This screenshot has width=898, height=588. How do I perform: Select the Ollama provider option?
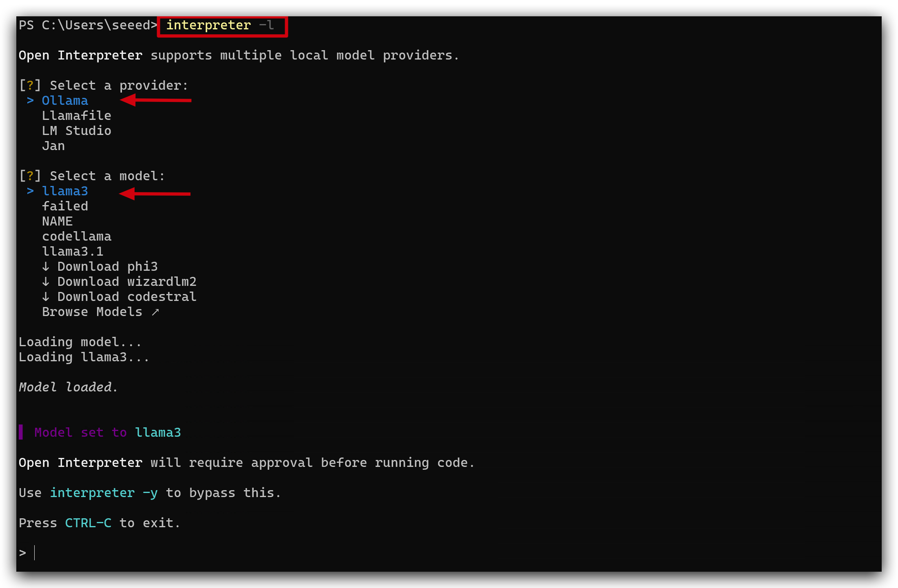click(65, 101)
